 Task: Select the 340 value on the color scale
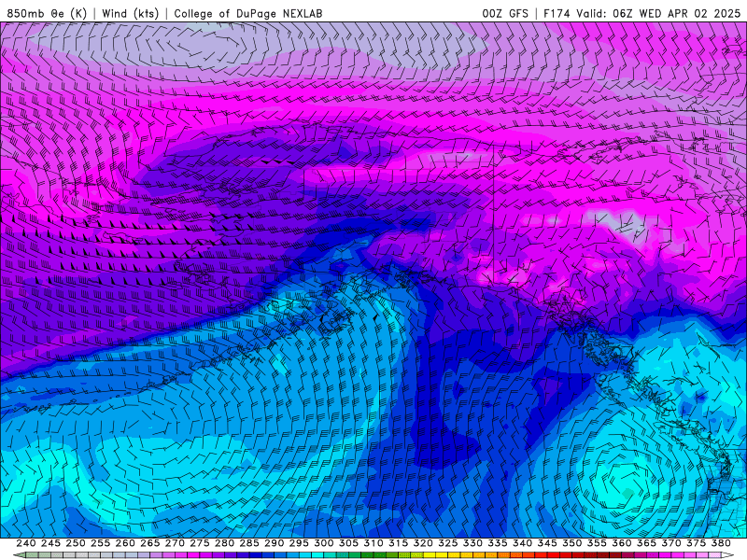522,543
